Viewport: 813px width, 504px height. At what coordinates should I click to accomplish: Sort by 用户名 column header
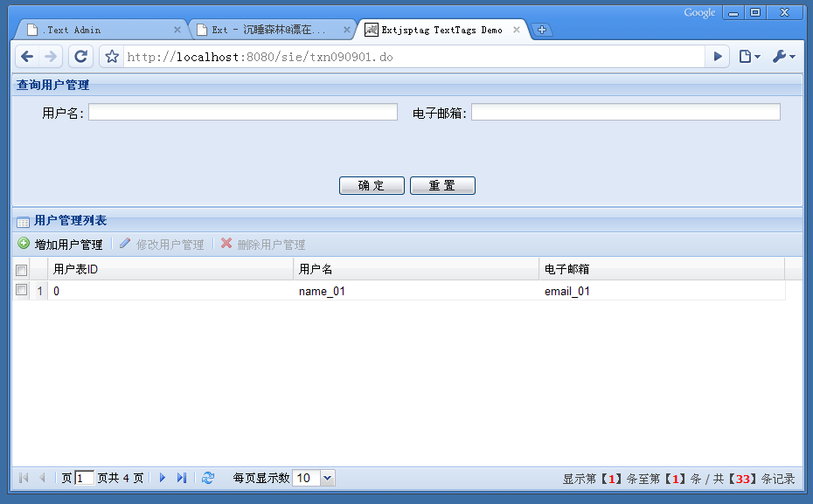416,269
